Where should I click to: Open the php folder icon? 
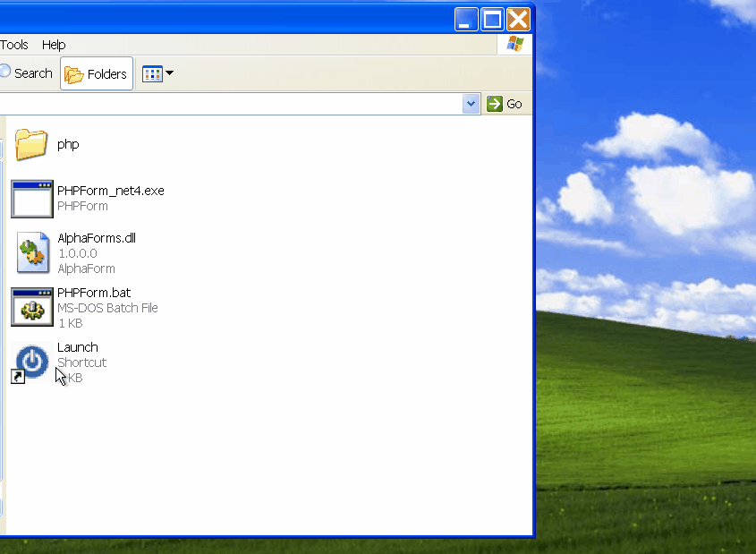31,144
